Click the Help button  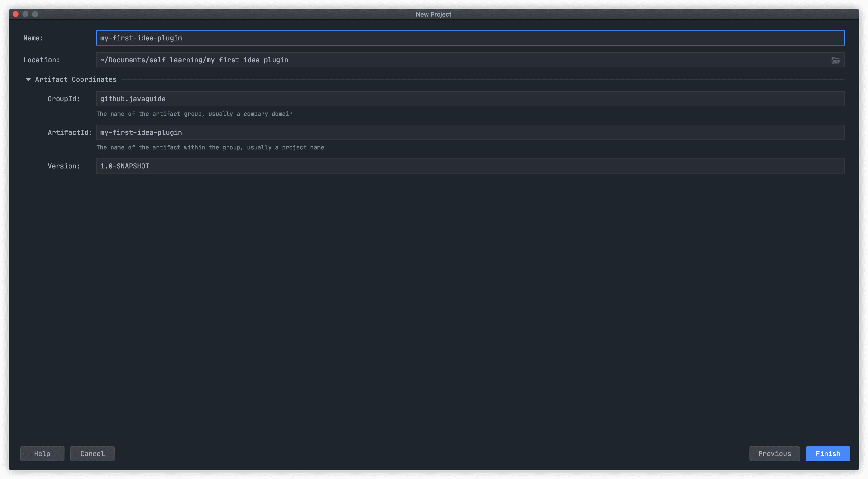(42, 454)
